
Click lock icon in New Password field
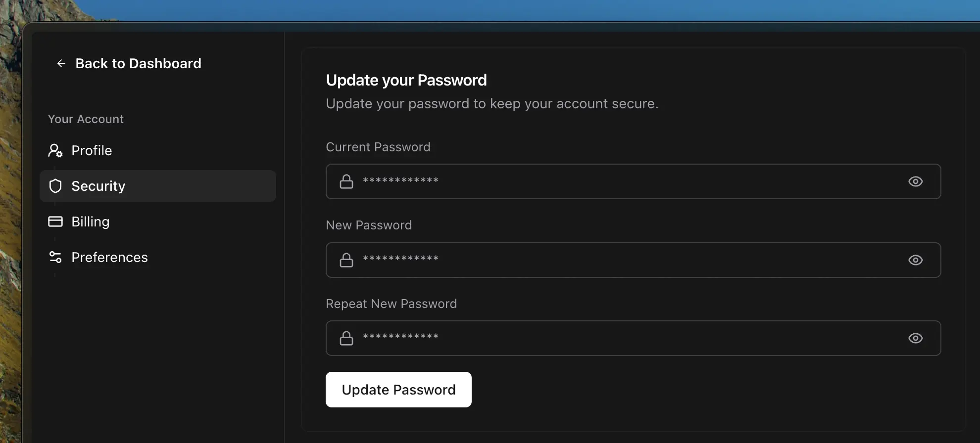tap(346, 260)
